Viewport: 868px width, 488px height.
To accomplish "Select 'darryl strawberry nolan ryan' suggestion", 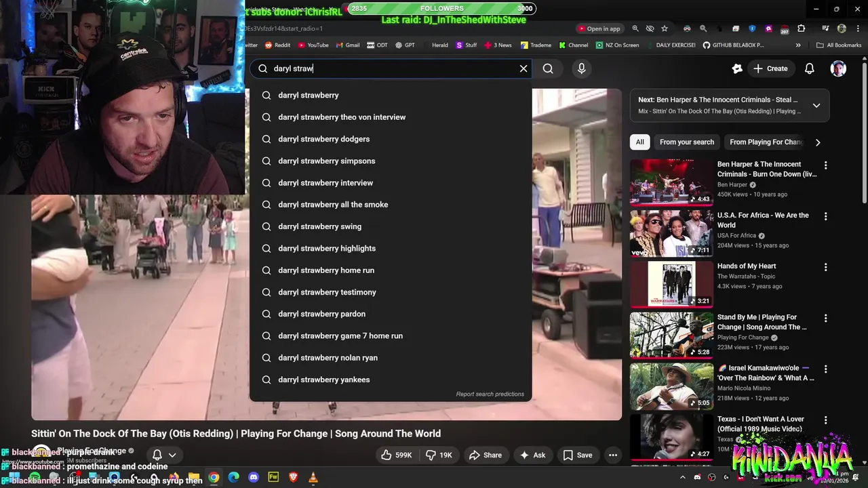I will (x=391, y=358).
